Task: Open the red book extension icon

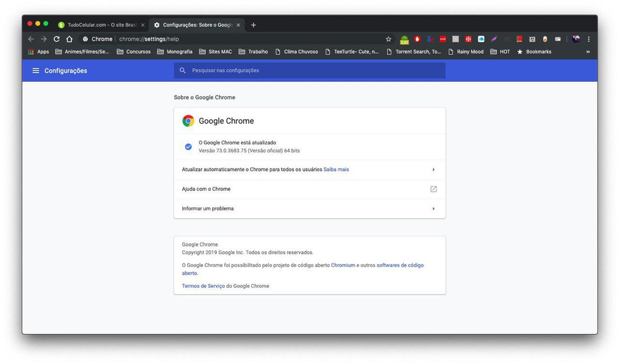Action: tap(519, 39)
